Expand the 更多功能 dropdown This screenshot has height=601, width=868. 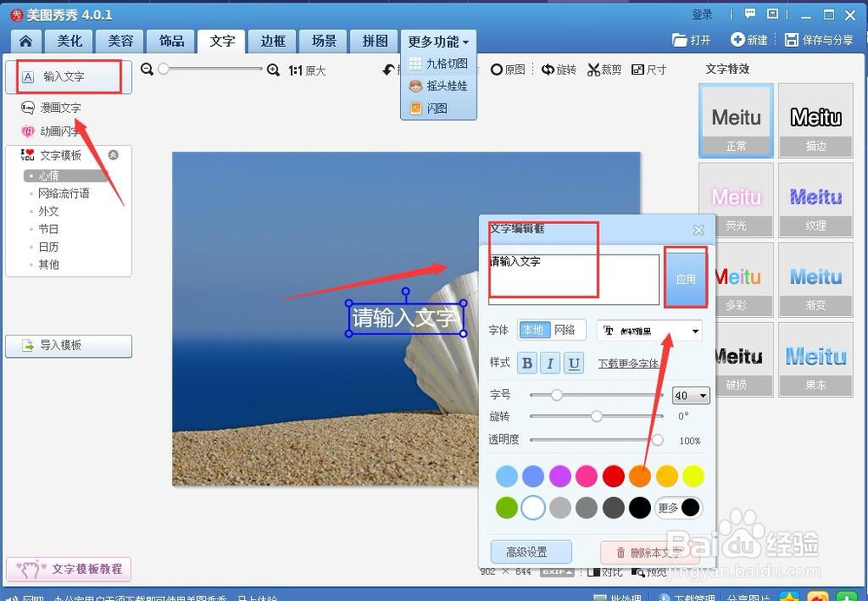438,42
